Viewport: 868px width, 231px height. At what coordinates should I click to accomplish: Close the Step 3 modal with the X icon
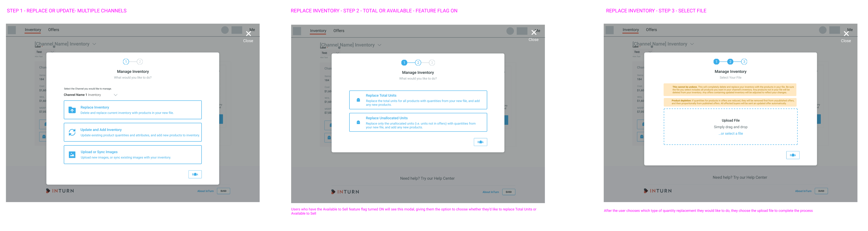tap(846, 34)
